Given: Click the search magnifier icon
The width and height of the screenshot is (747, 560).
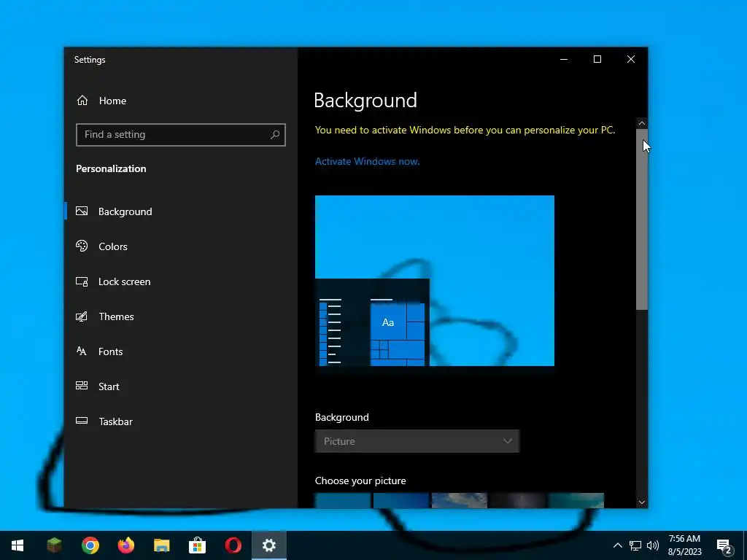Looking at the screenshot, I should click(x=275, y=135).
